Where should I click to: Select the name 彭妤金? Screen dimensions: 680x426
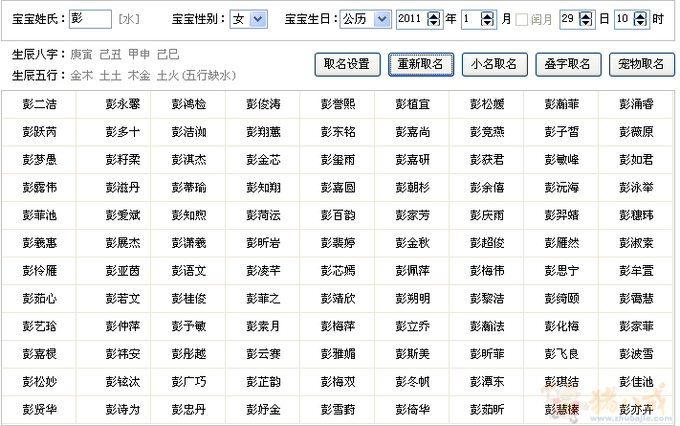pyautogui.click(x=263, y=410)
